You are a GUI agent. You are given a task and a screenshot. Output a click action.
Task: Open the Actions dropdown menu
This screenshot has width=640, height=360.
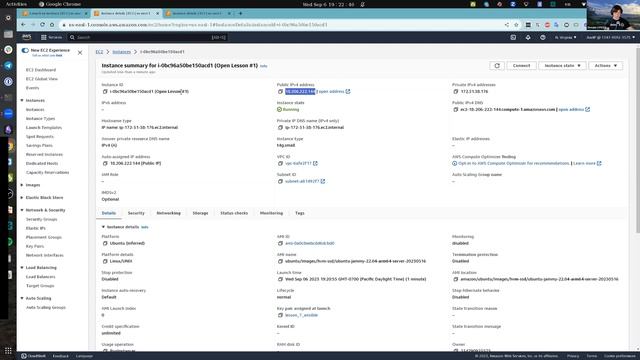coord(606,66)
